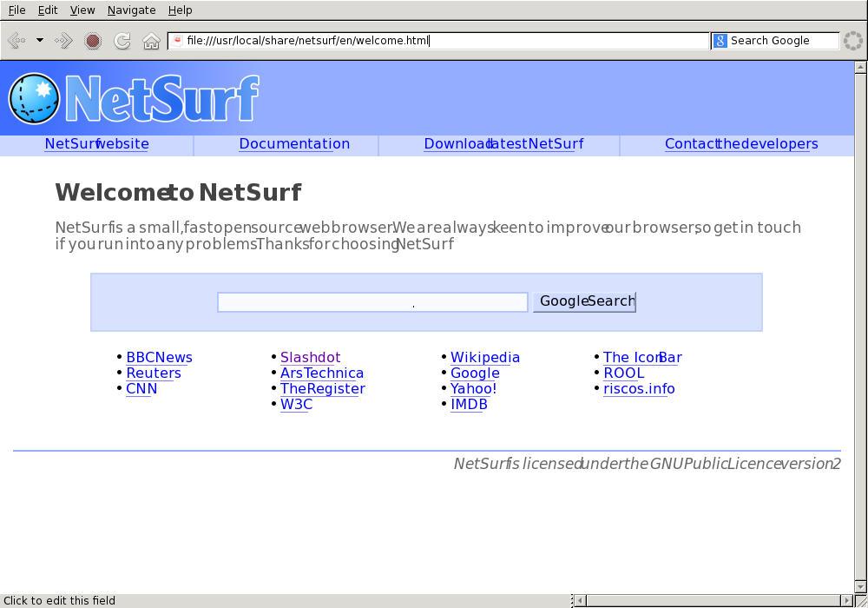Image resolution: width=868 pixels, height=608 pixels.
Task: Click the Google search provider icon
Action: 720,41
